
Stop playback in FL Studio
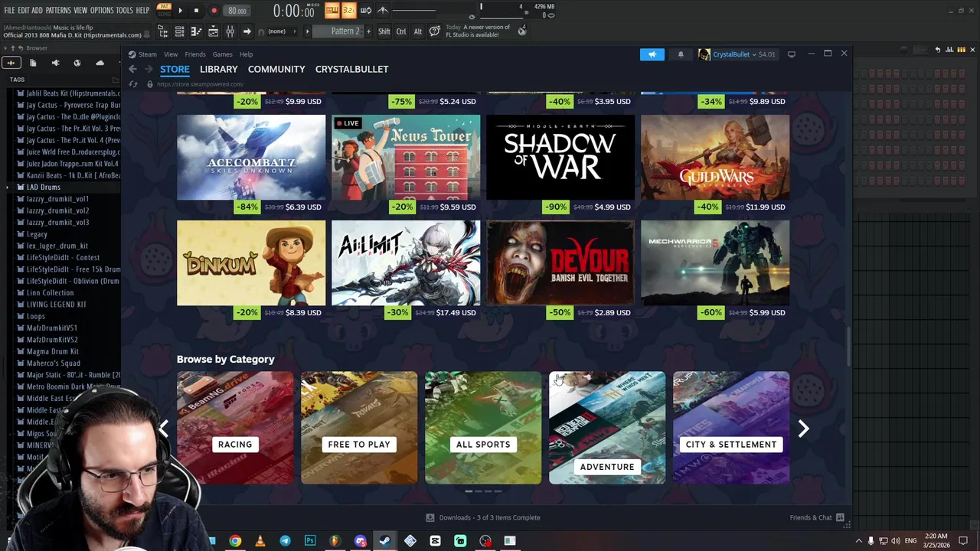[196, 11]
